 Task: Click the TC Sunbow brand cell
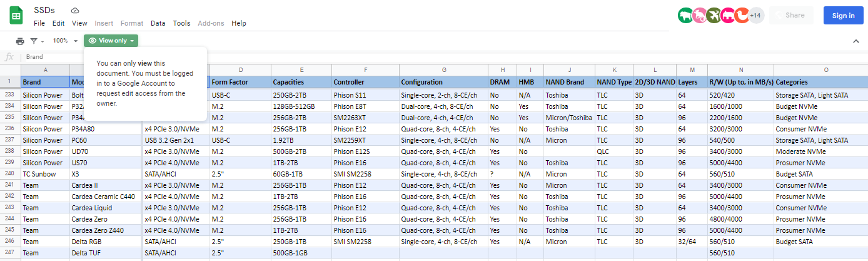pyautogui.click(x=45, y=174)
